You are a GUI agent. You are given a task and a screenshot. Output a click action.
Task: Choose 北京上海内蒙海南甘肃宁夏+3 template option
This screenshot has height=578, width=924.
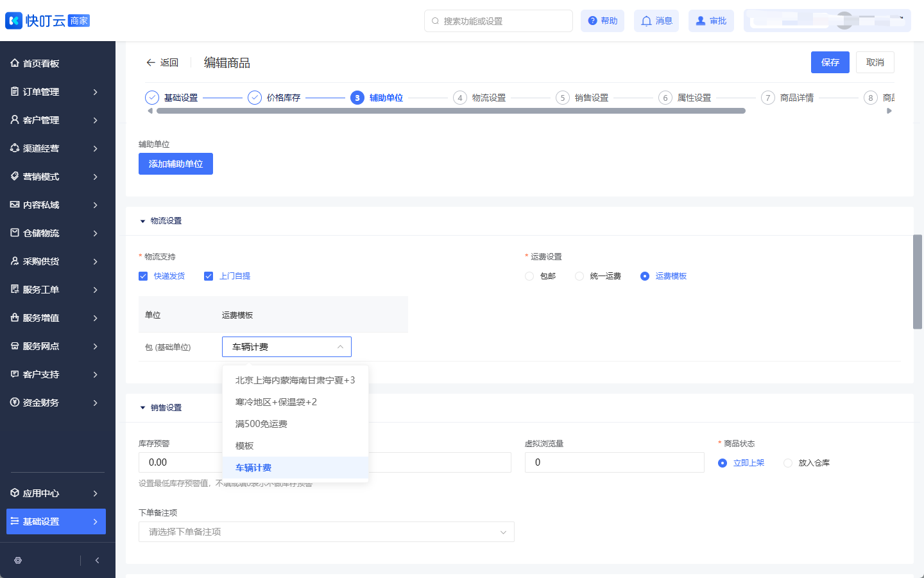click(x=295, y=380)
